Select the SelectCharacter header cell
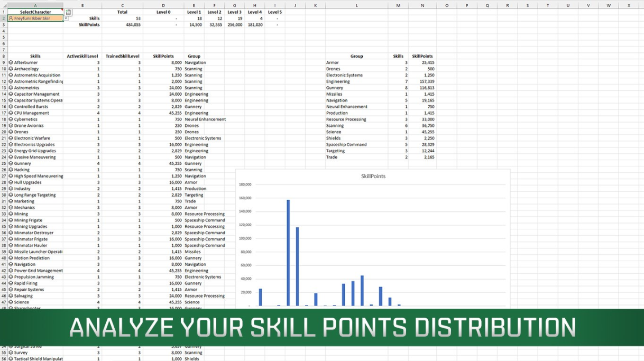The width and height of the screenshot is (644, 361). (x=35, y=12)
